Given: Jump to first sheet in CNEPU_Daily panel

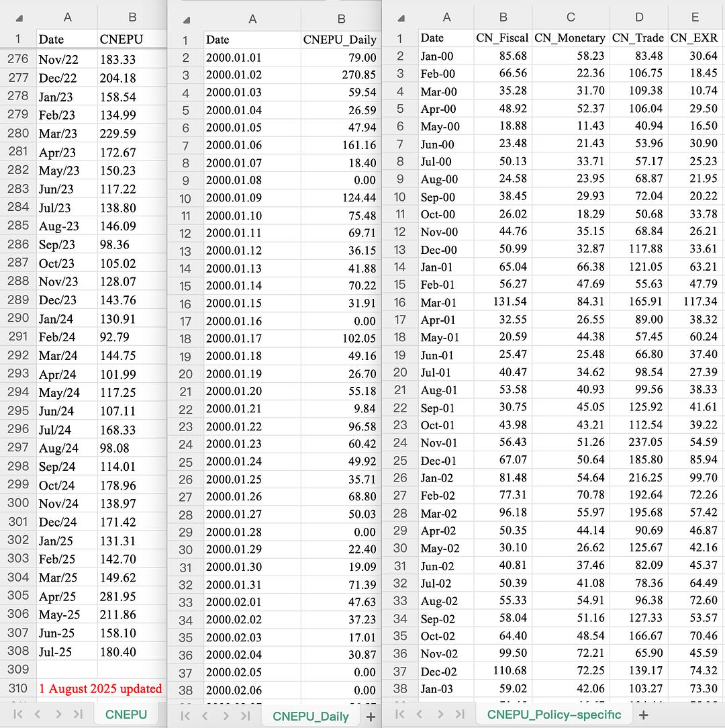Looking at the screenshot, I should point(185,716).
